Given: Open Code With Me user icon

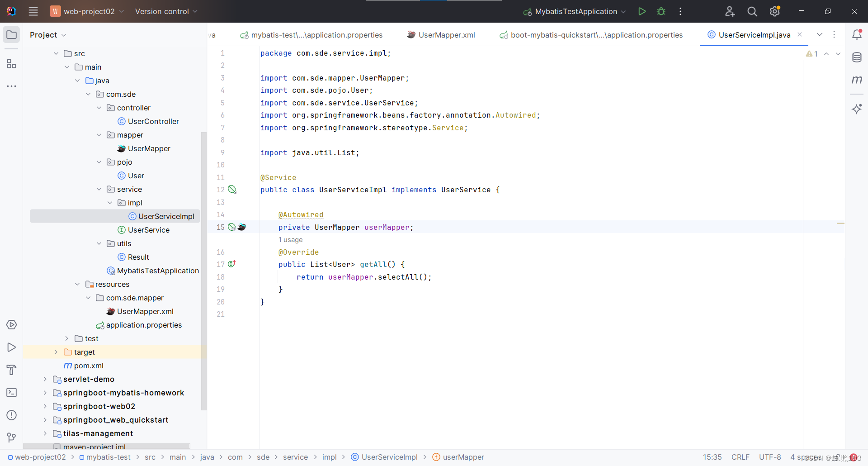Looking at the screenshot, I should [x=730, y=11].
